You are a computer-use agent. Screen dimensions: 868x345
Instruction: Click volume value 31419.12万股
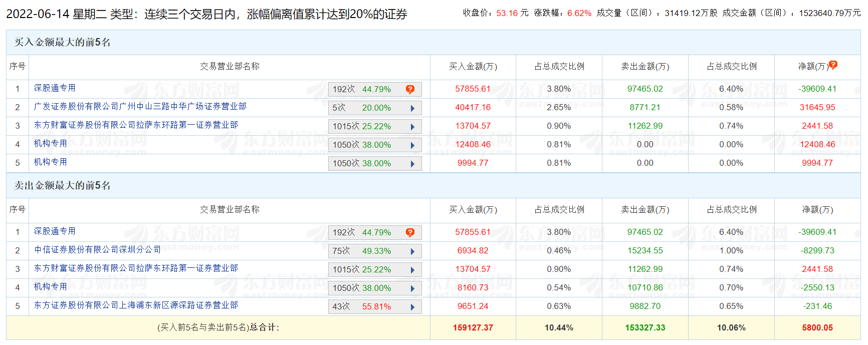click(x=691, y=13)
